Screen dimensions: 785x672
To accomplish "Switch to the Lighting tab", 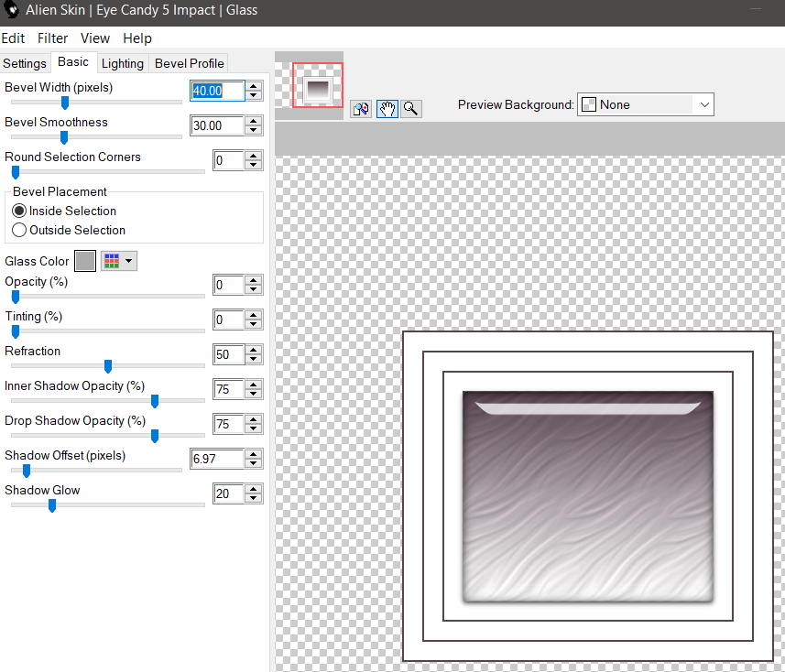I will pyautogui.click(x=122, y=63).
